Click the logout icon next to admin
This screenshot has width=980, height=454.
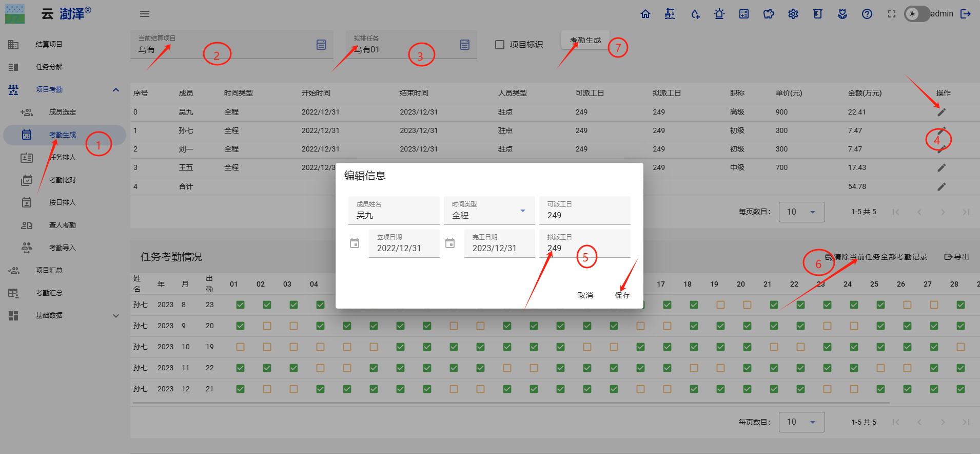pos(966,14)
